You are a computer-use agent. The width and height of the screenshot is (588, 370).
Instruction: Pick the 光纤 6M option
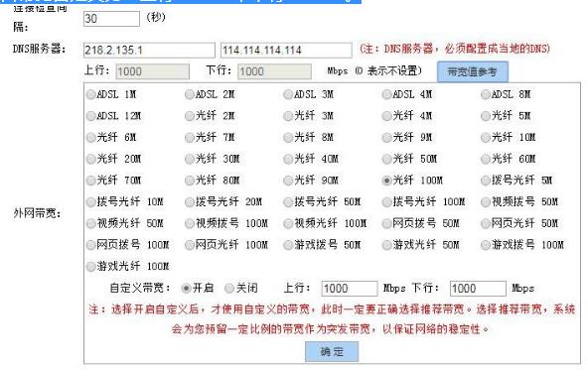tap(90, 138)
